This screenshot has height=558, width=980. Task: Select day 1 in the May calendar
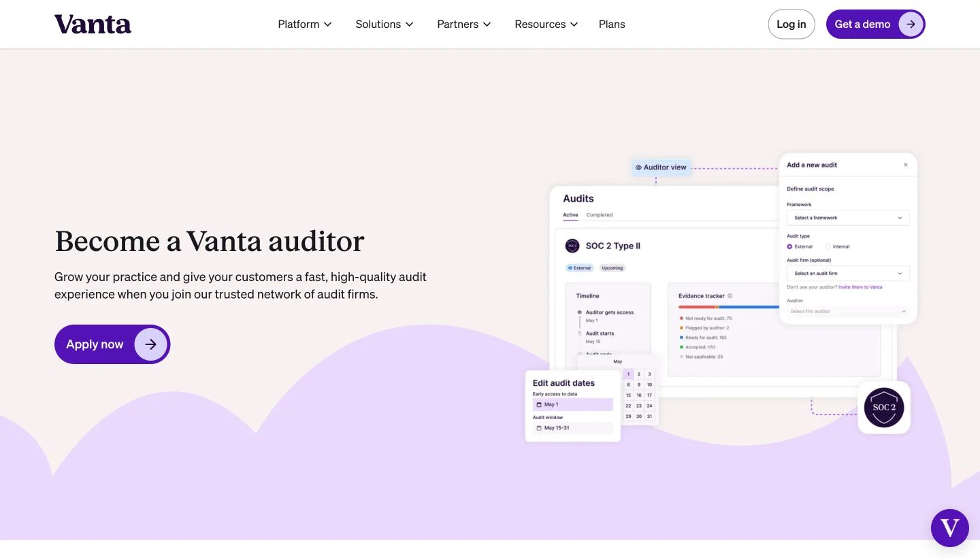pyautogui.click(x=629, y=374)
